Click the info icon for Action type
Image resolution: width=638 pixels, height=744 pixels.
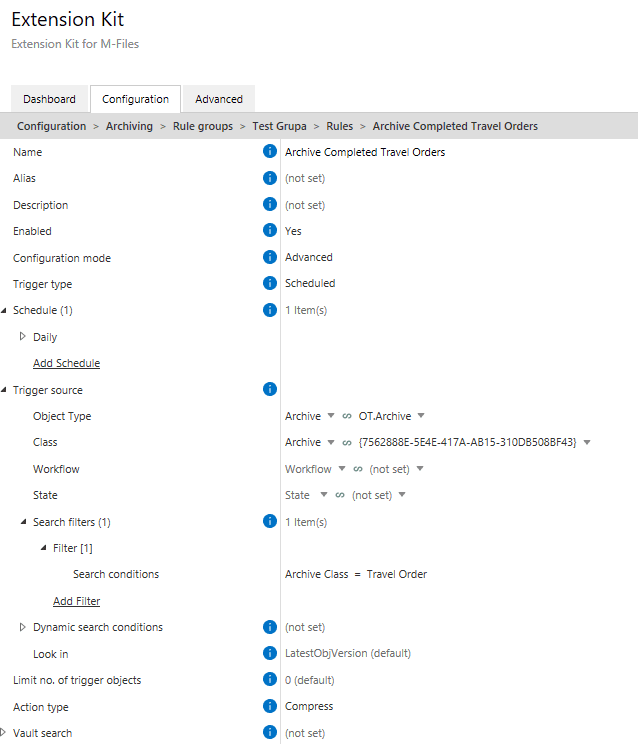pos(269,706)
